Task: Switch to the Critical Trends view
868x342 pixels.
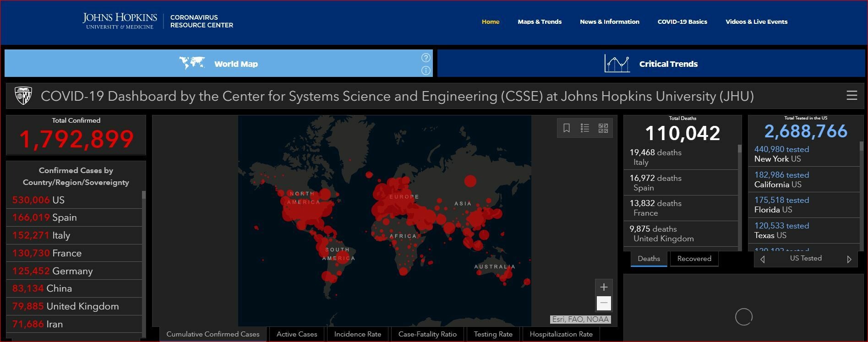Action: click(651, 63)
